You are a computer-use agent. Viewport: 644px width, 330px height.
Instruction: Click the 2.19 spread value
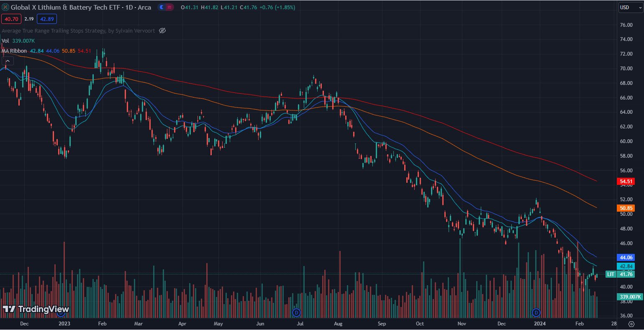29,19
